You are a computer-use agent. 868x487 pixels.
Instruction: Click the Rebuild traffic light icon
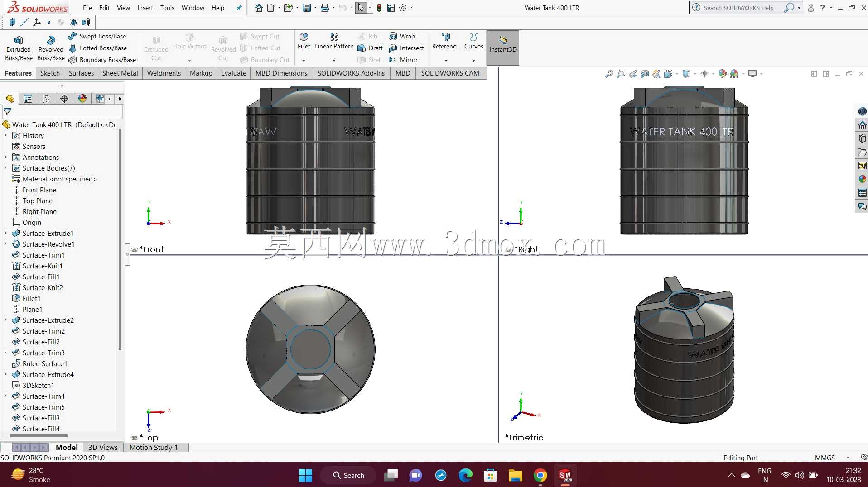click(379, 8)
